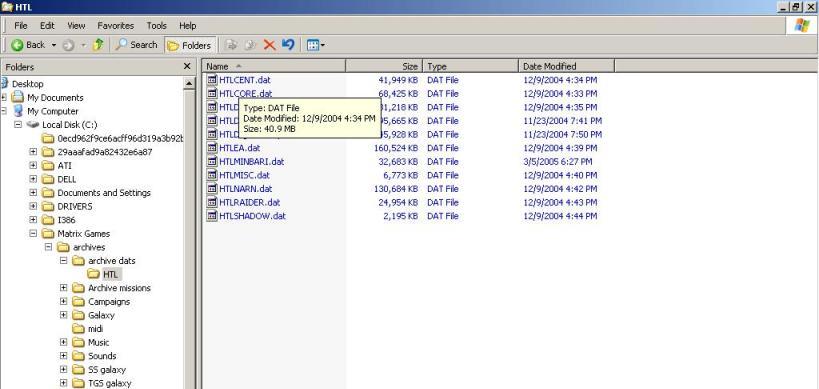The width and height of the screenshot is (819, 389).
Task: Sort by the Size column header
Action: tap(384, 66)
